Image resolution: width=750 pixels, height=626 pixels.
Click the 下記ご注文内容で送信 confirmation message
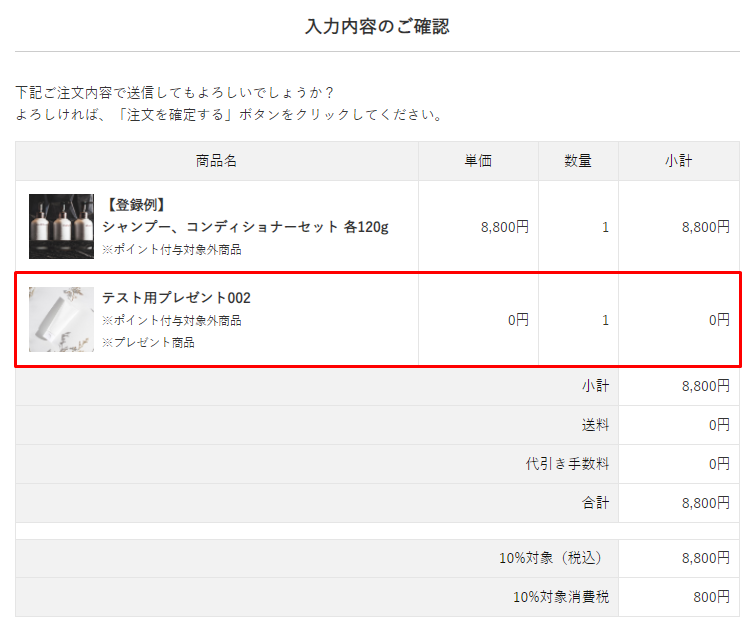(x=174, y=92)
